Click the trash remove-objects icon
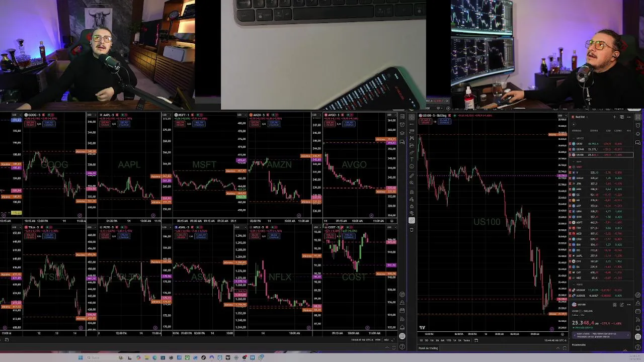 tap(412, 230)
